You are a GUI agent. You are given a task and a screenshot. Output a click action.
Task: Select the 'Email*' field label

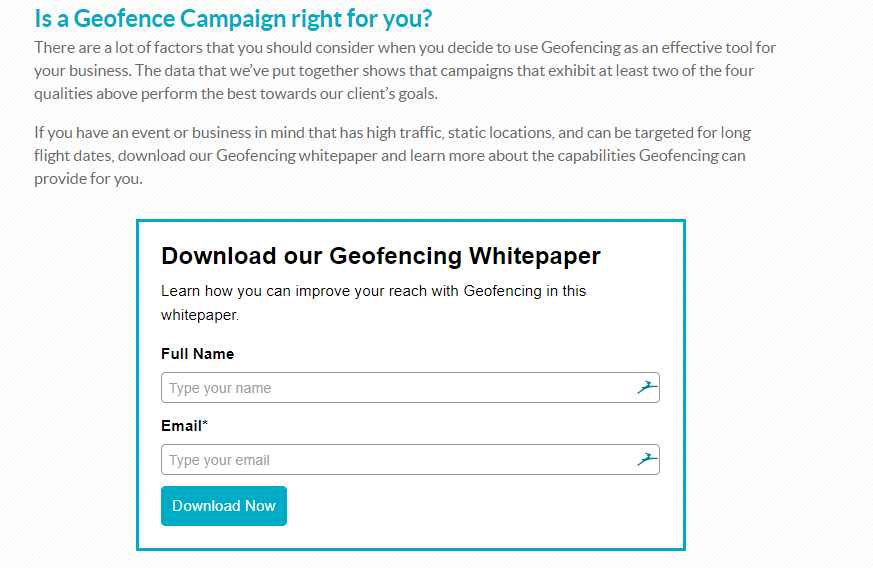click(184, 426)
